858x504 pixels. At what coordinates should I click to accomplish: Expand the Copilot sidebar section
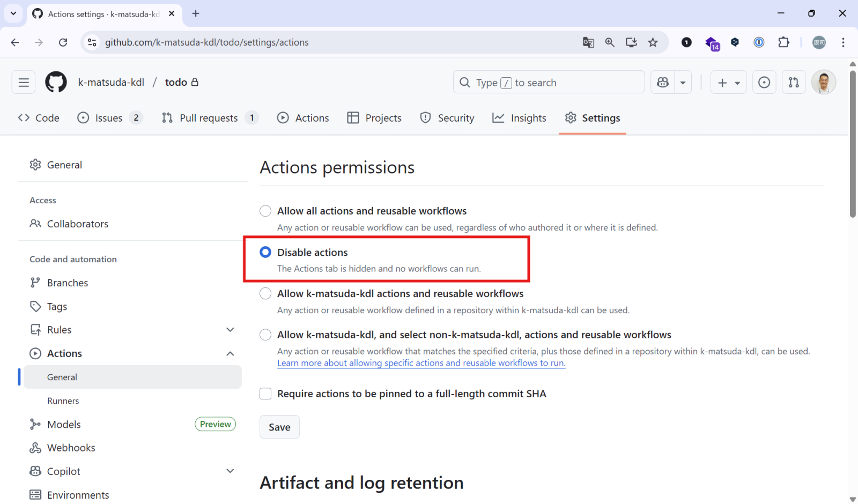(230, 471)
